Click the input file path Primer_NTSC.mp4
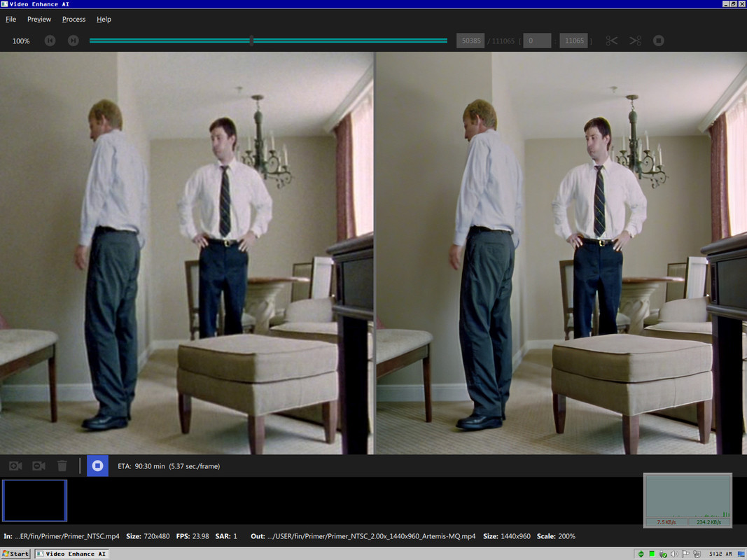The width and height of the screenshot is (747, 560). 67,536
